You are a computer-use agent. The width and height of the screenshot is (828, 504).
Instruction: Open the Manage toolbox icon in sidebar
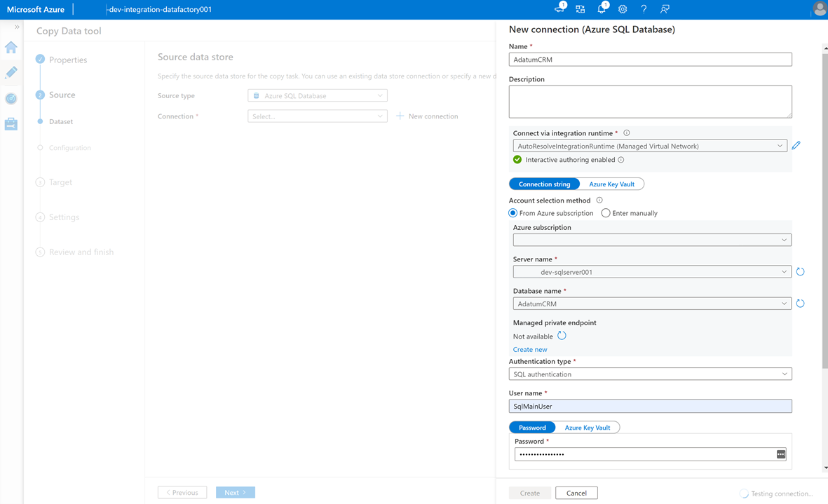point(11,124)
